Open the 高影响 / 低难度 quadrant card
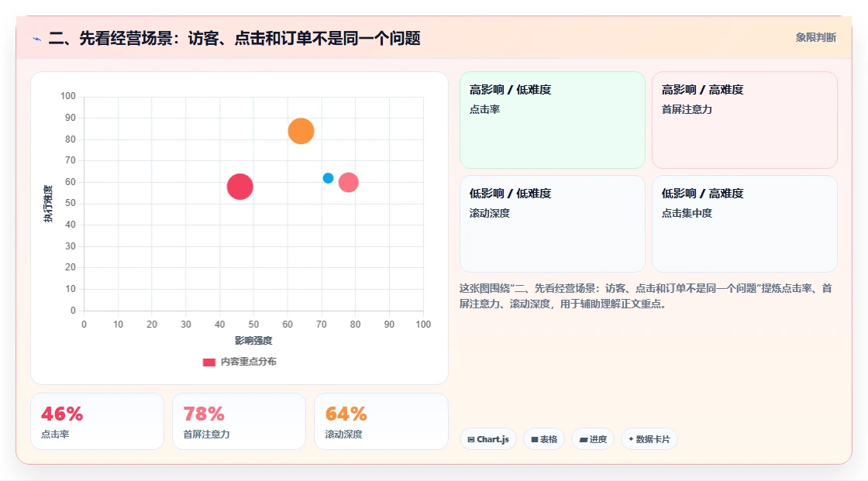This screenshot has height=481, width=868. coord(553,120)
